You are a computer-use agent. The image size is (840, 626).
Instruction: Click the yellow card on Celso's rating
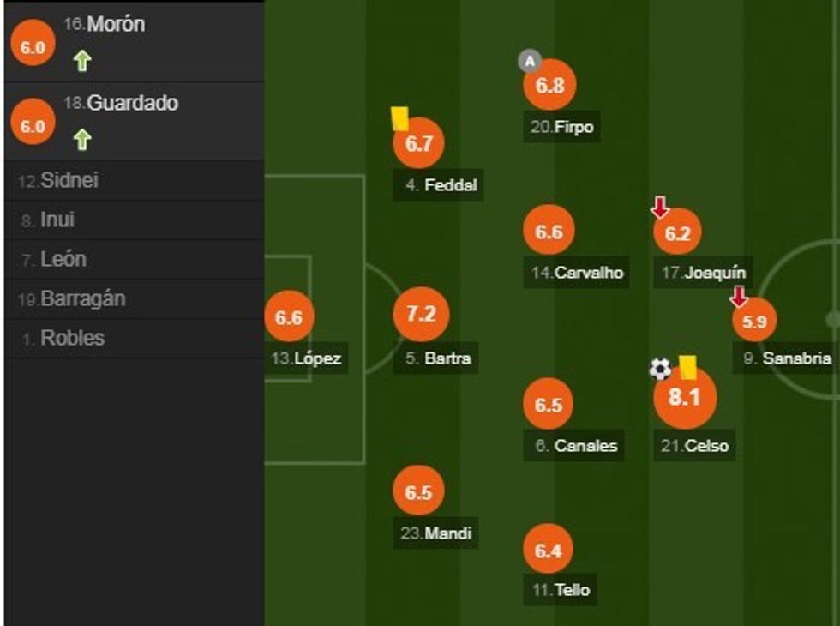pyautogui.click(x=687, y=368)
